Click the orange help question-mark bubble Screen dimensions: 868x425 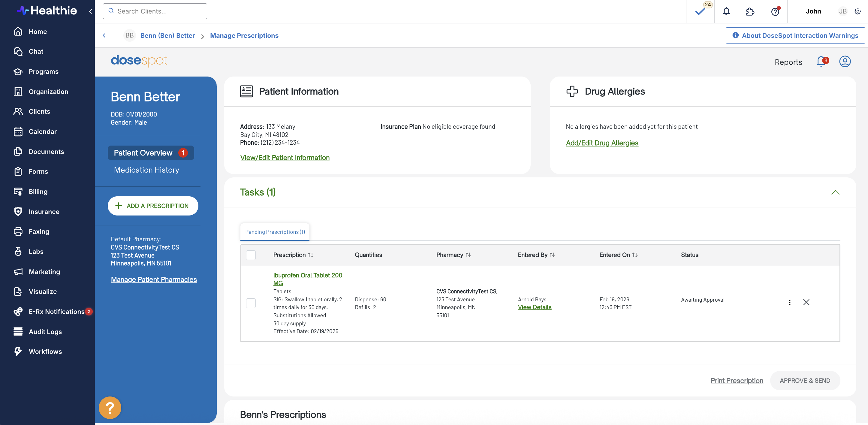[x=110, y=408]
